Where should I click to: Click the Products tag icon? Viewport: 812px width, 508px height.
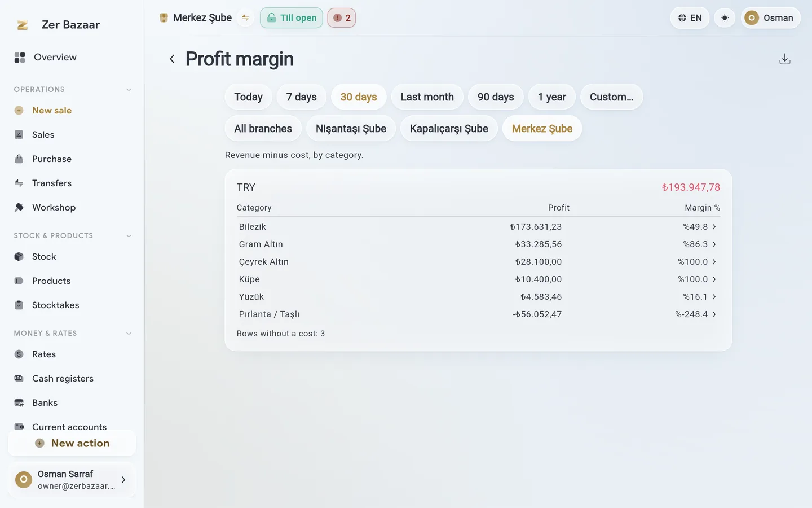tap(19, 281)
